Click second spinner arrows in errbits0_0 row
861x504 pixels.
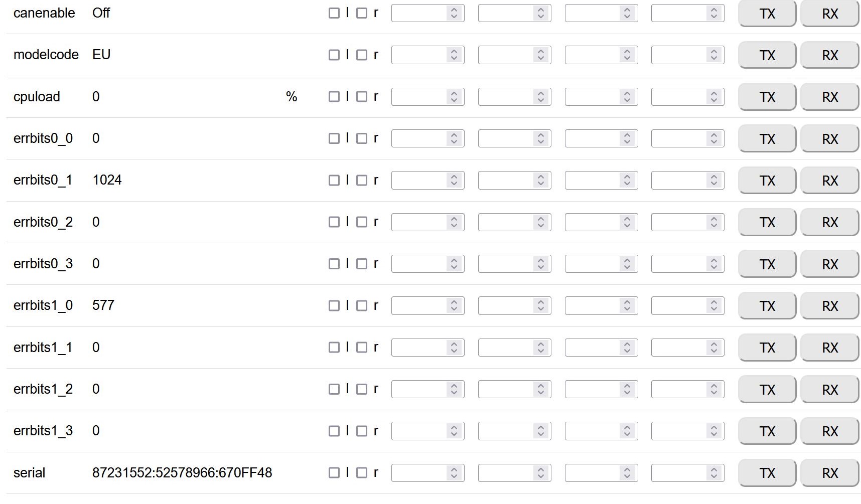coord(540,138)
